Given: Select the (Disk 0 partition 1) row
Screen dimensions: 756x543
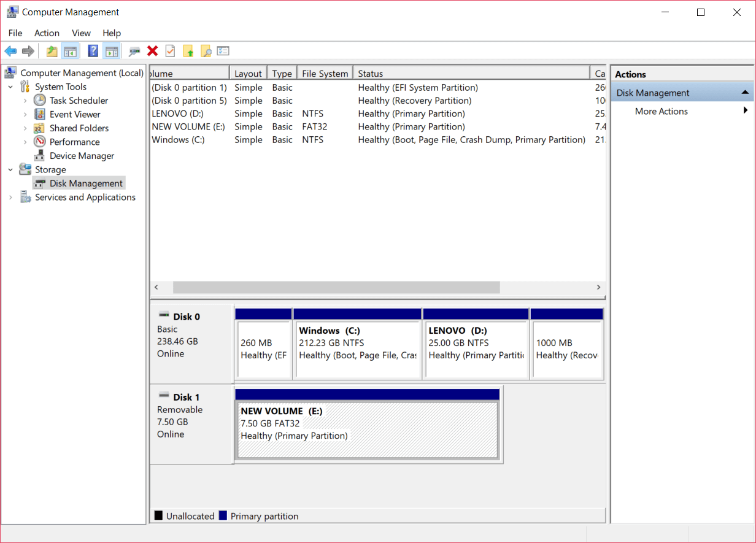Looking at the screenshot, I should point(377,87).
